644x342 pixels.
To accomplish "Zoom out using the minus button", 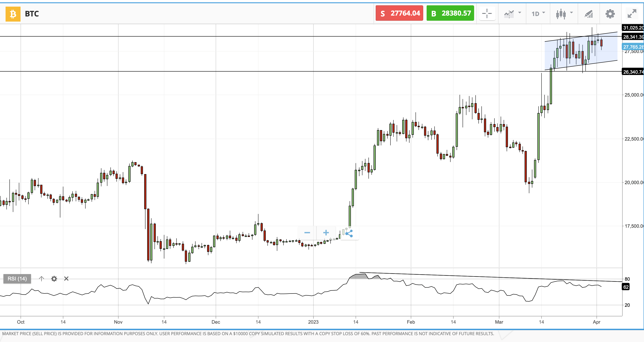I will [307, 233].
